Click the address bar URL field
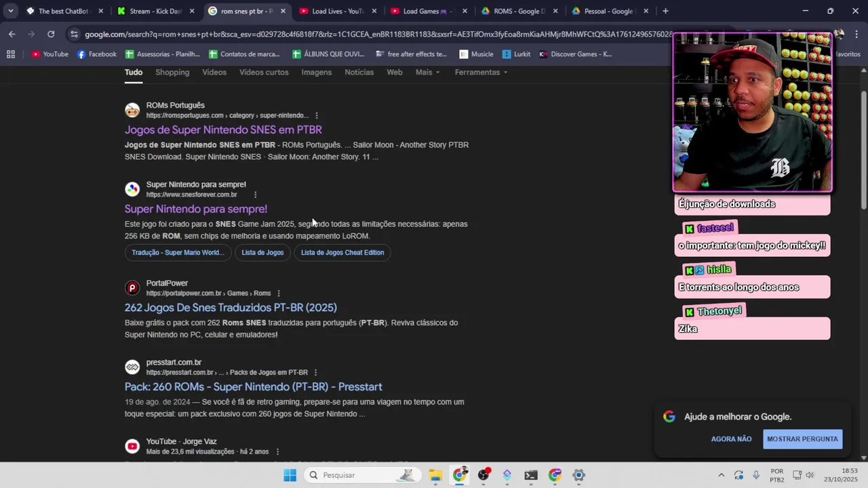This screenshot has width=868, height=488. [378, 34]
